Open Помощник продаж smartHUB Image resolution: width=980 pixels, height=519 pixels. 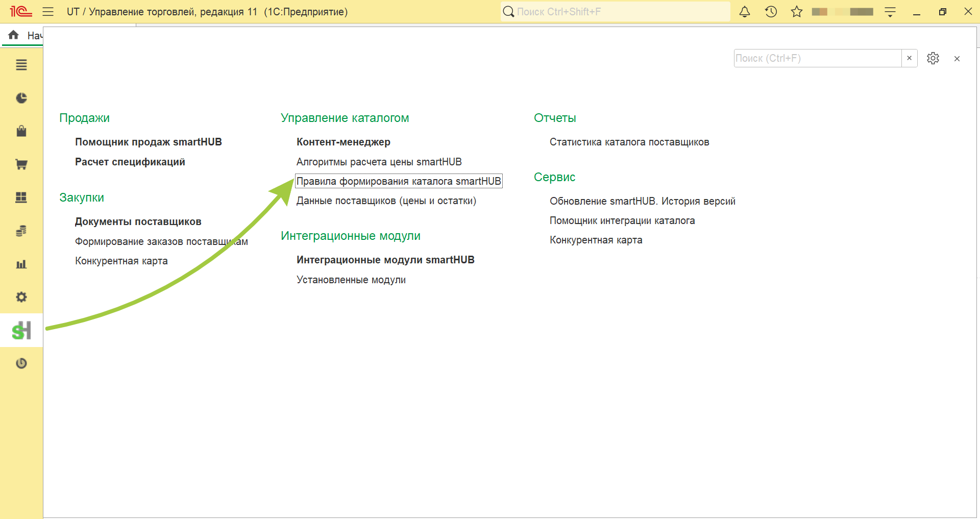[x=149, y=142]
